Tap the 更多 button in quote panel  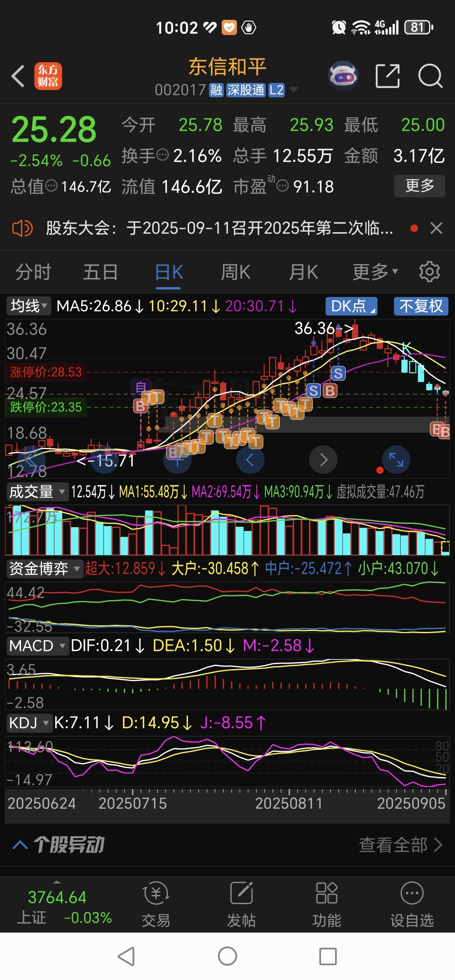tap(420, 186)
